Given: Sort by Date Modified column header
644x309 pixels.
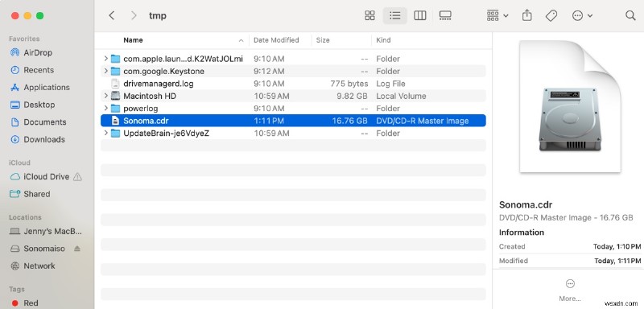Looking at the screenshot, I should [276, 40].
